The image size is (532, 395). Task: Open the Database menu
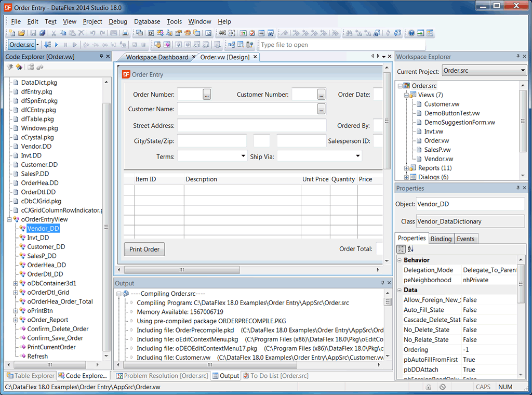point(147,22)
